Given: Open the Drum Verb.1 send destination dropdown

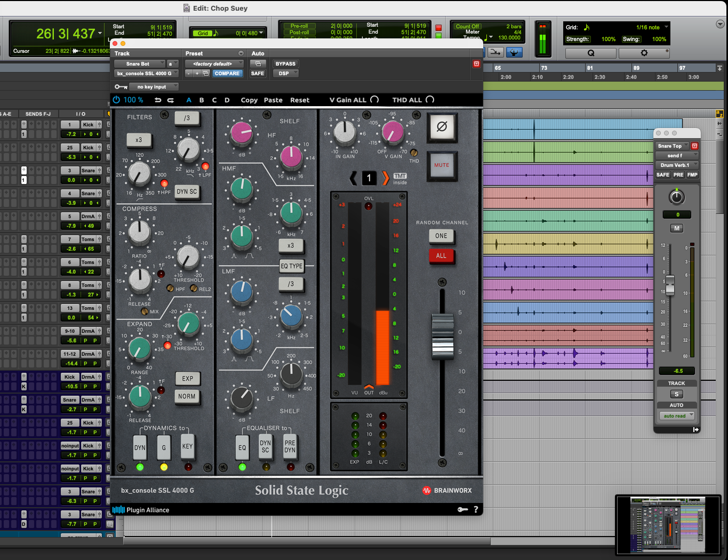Looking at the screenshot, I should (x=676, y=165).
